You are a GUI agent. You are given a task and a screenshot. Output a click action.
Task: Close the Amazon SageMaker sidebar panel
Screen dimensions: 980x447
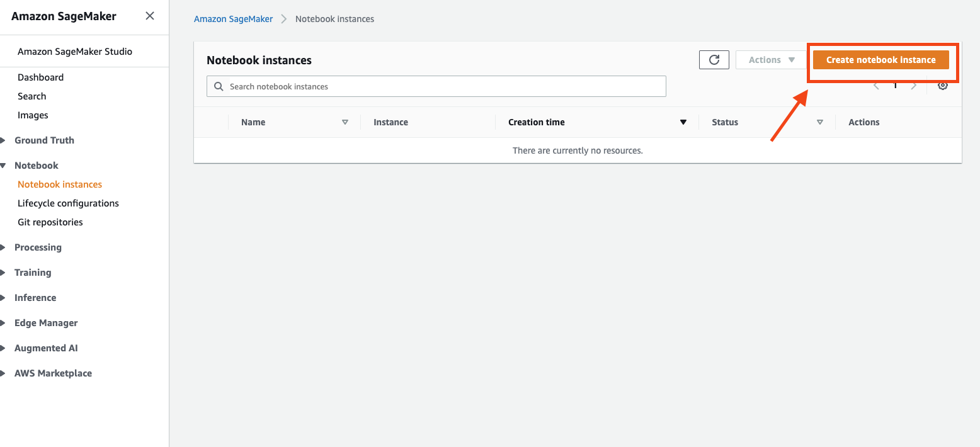click(150, 16)
